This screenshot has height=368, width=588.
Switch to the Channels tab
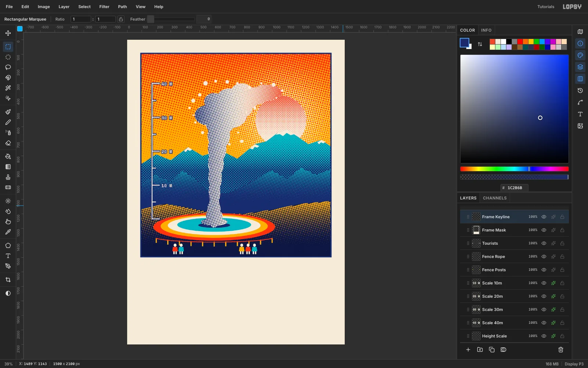point(495,198)
